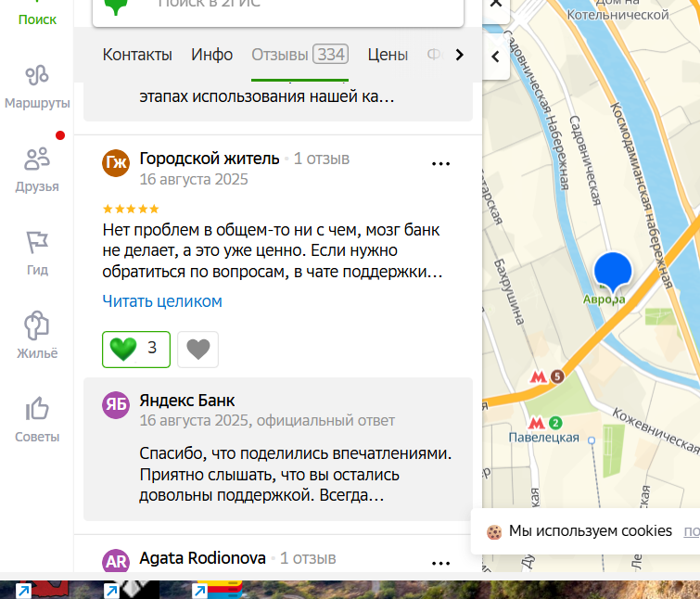Open the Жильё section icon
The width and height of the screenshot is (700, 599).
coord(36,325)
